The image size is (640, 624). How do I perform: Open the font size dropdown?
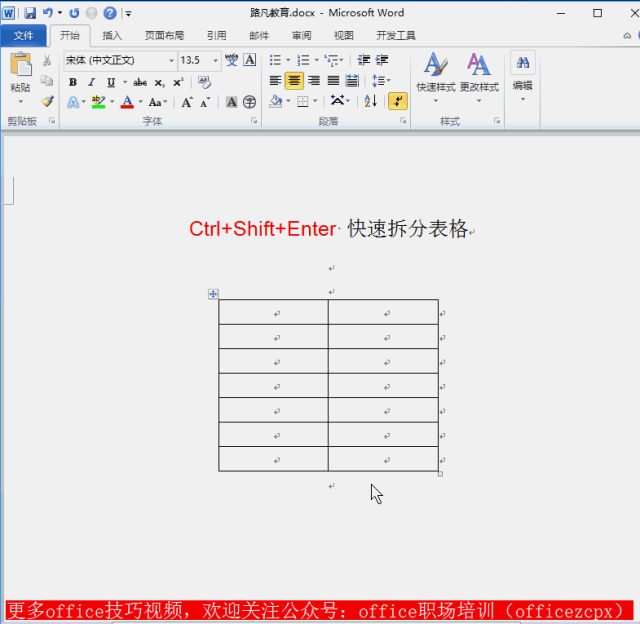216,60
